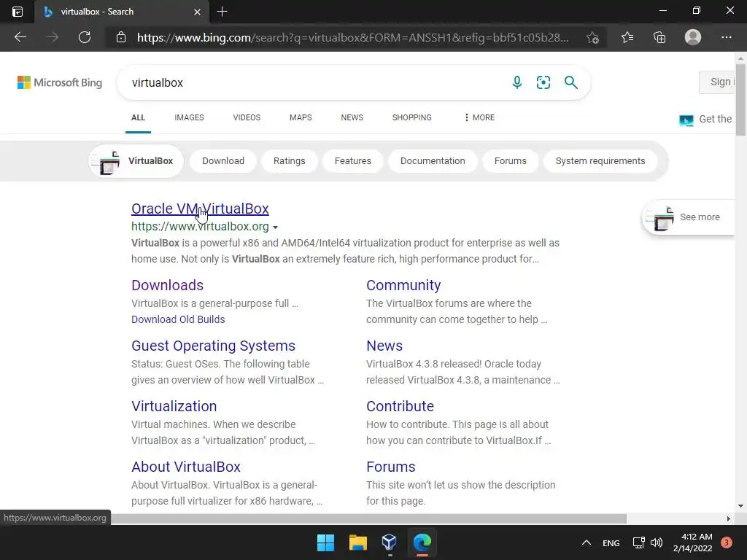Open the About VirtualBox sitelink
Image resolution: width=747 pixels, height=560 pixels.
pyautogui.click(x=186, y=467)
